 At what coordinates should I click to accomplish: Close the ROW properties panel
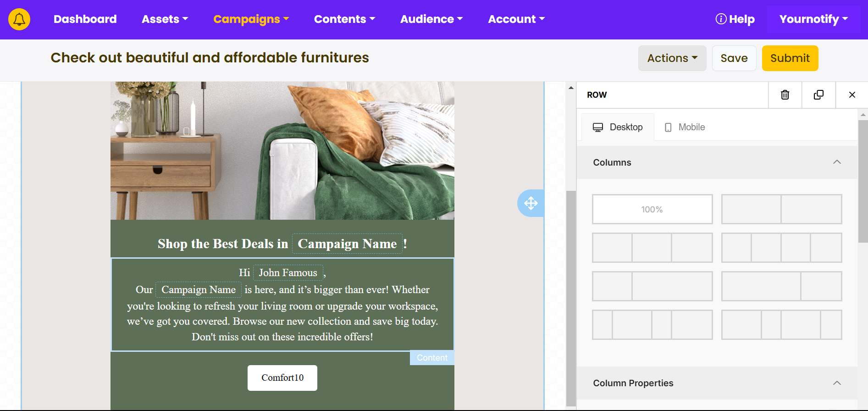coord(852,95)
